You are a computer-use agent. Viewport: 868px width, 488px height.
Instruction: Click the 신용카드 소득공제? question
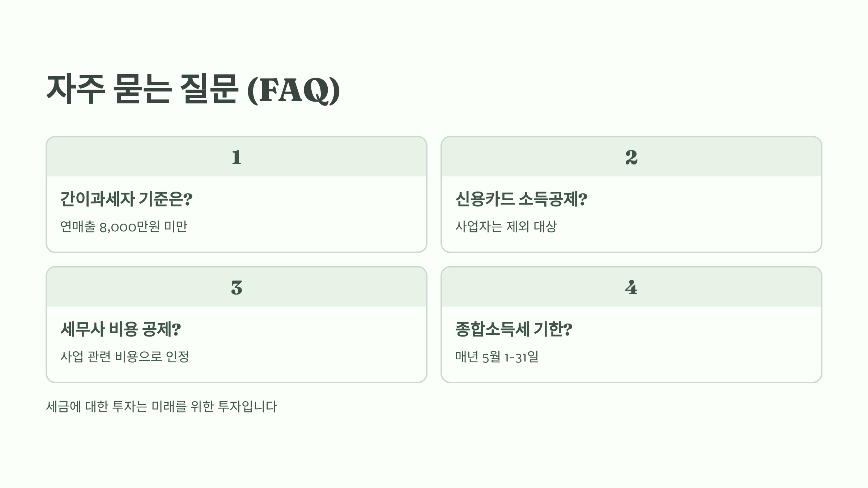(521, 199)
